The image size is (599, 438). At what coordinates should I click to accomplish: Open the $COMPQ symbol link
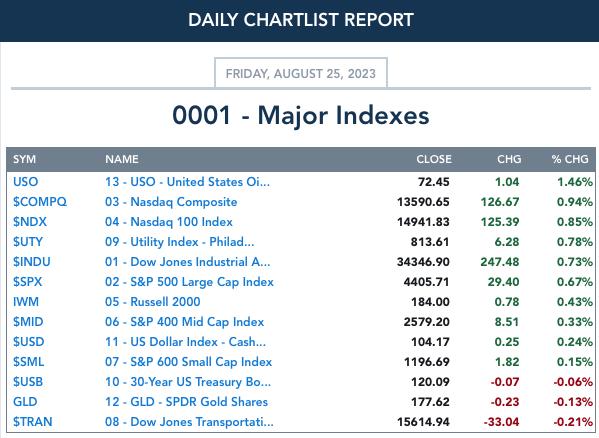coord(40,202)
